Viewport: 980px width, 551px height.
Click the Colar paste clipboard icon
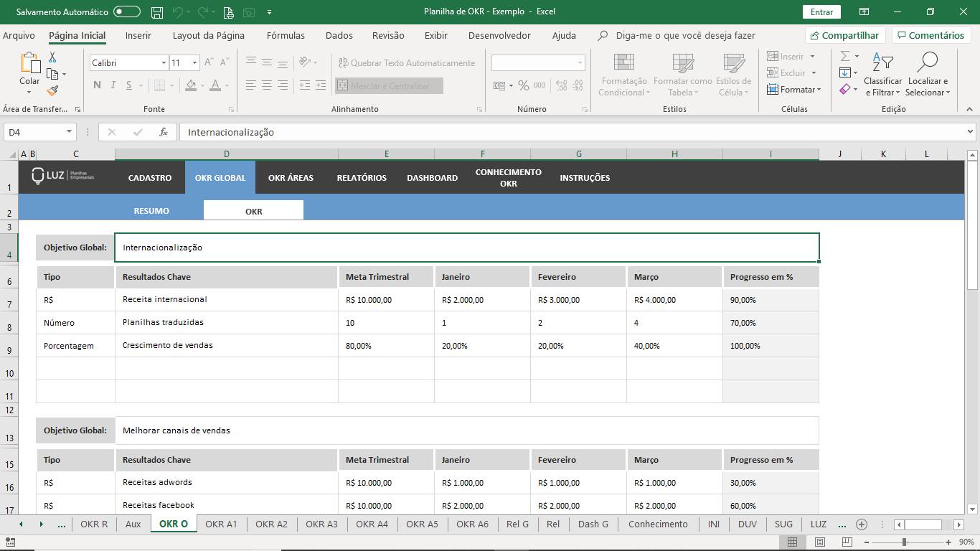click(29, 63)
